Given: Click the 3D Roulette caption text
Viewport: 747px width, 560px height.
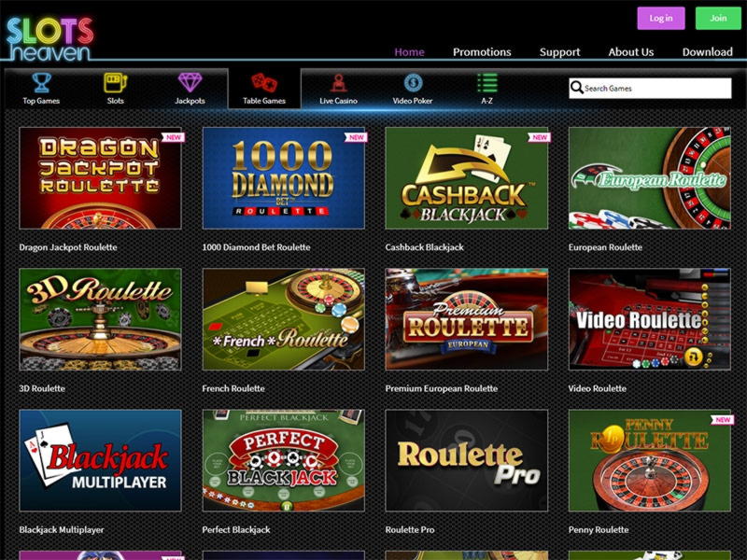Looking at the screenshot, I should [x=42, y=388].
